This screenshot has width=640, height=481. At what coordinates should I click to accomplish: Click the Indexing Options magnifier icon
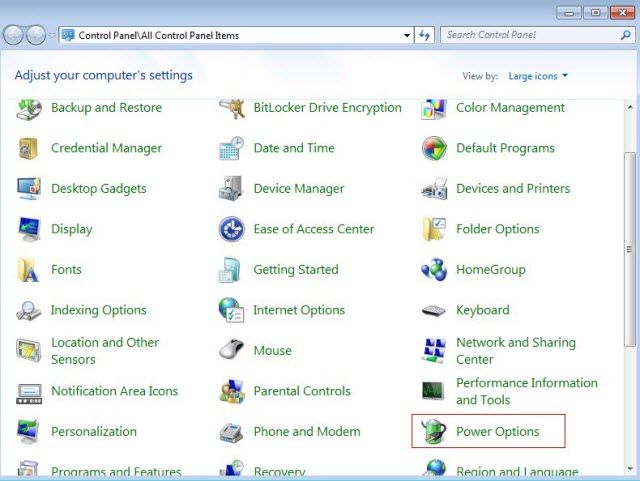coord(29,310)
